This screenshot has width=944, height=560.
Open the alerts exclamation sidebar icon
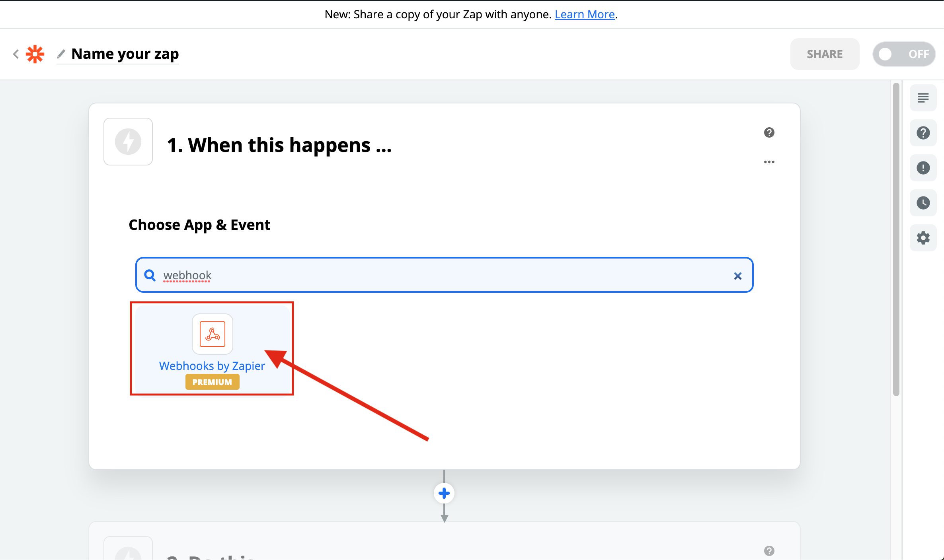point(923,168)
